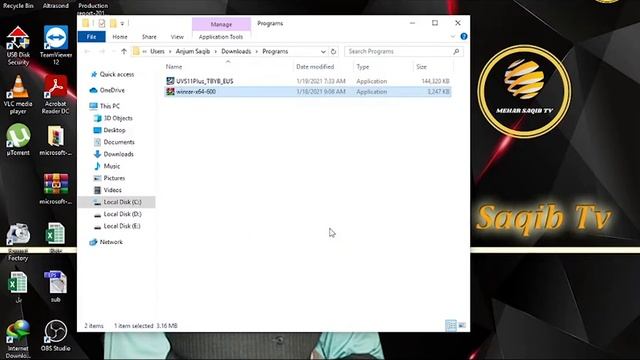Click the '144,320 KB' size cell
This screenshot has height=360, width=640.
[435, 81]
